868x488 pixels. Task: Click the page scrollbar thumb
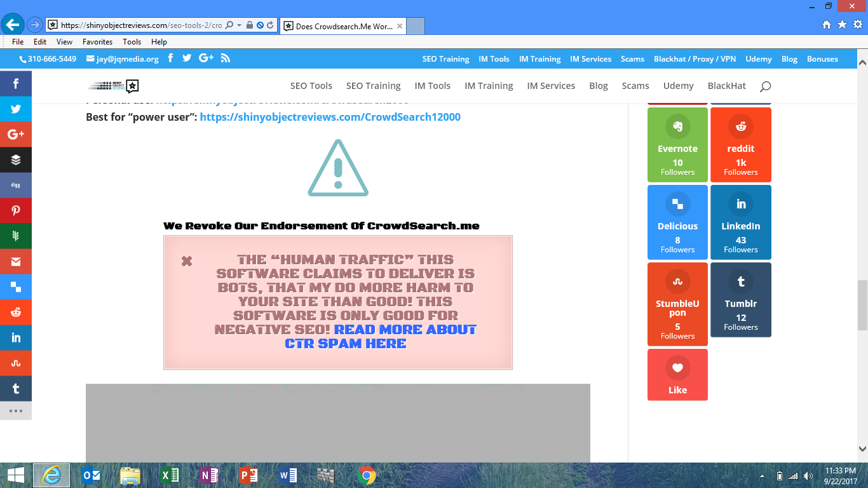point(862,305)
